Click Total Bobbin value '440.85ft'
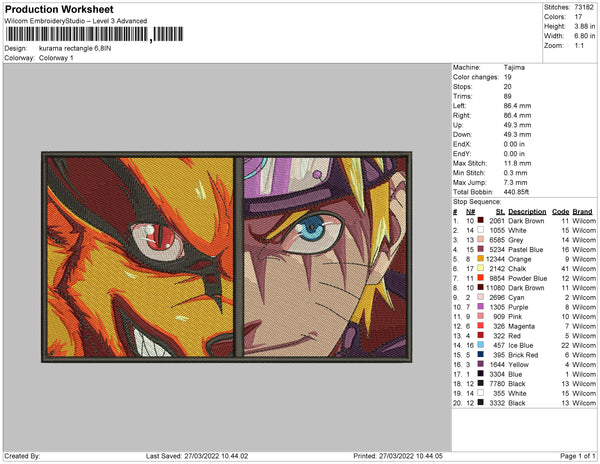The image size is (600, 464). point(516,192)
